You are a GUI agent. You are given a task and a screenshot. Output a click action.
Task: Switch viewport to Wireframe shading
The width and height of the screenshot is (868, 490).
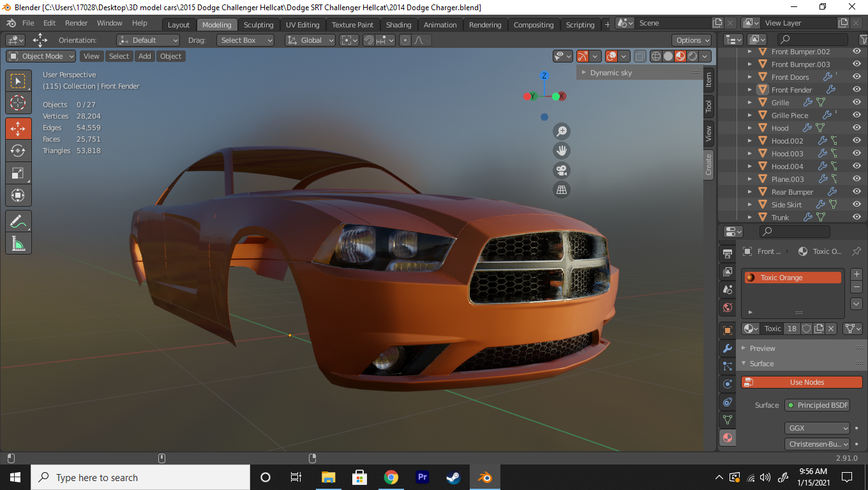coord(655,56)
